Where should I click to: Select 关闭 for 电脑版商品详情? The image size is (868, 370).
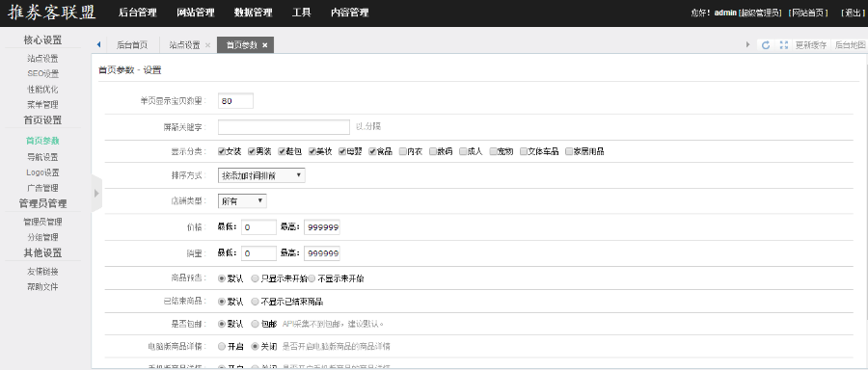click(255, 347)
